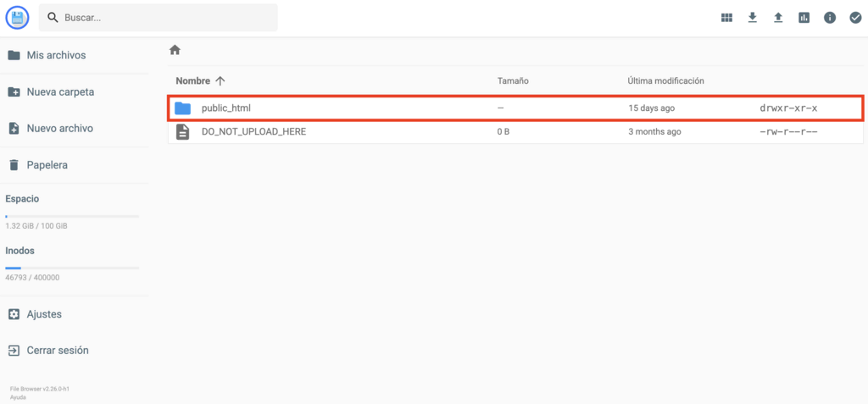Viewport: 868px width, 404px height.
Task: Open Ajustes settings in the sidebar
Action: click(x=44, y=314)
